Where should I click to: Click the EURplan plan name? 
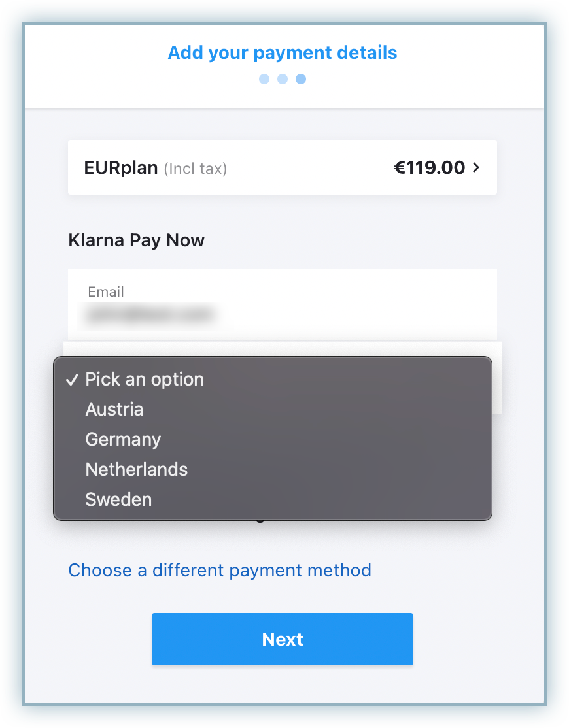point(121,168)
